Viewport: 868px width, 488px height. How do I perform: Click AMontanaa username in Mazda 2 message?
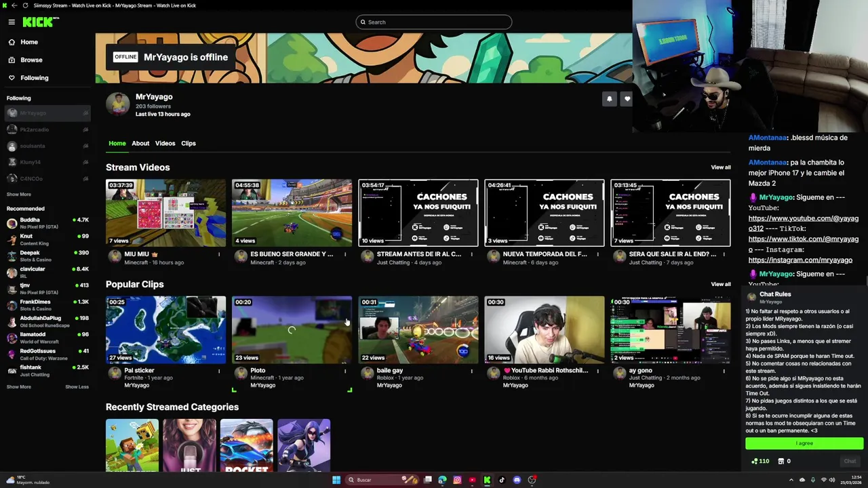click(768, 163)
